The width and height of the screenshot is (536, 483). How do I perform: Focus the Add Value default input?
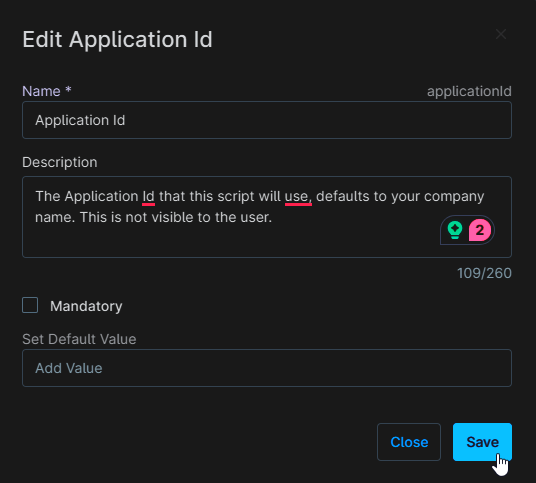pos(267,368)
